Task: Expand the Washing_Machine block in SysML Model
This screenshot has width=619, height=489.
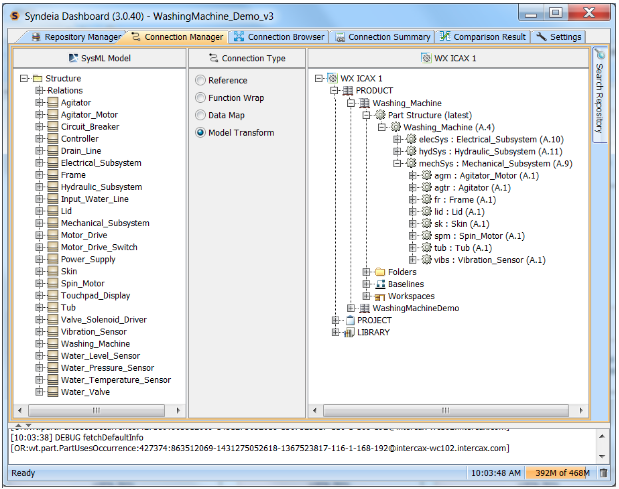Action: click(39, 344)
